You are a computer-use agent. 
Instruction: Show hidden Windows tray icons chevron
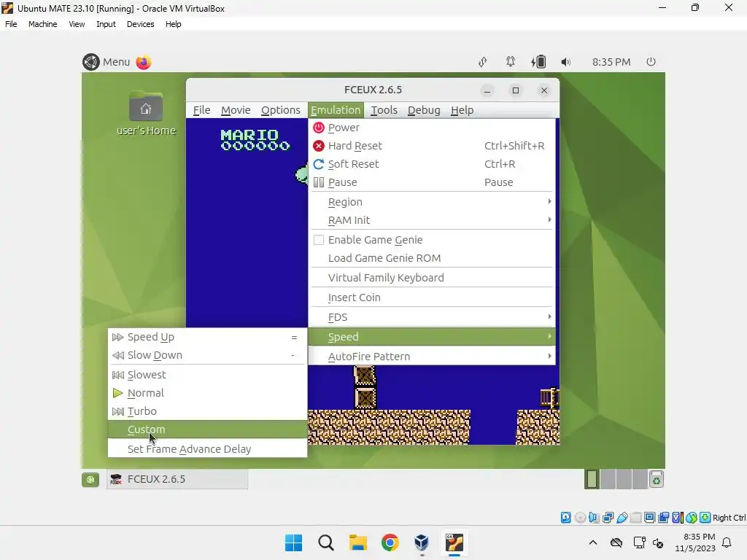pyautogui.click(x=592, y=542)
